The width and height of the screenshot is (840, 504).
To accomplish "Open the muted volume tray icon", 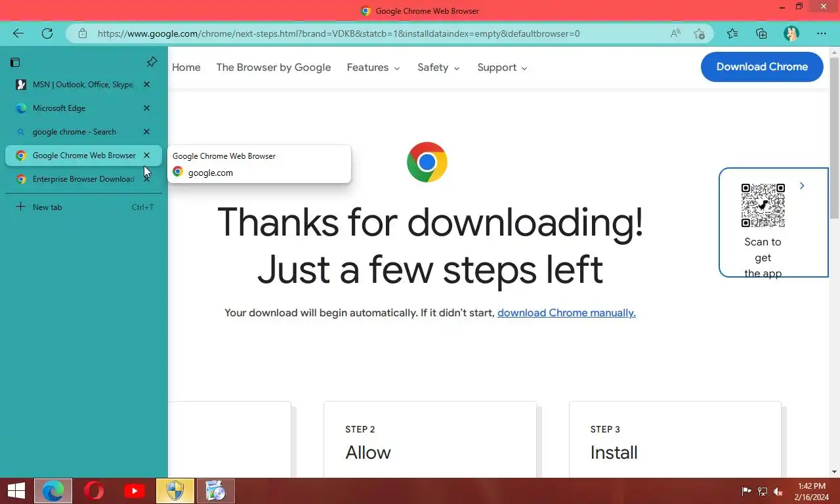I will tap(778, 492).
